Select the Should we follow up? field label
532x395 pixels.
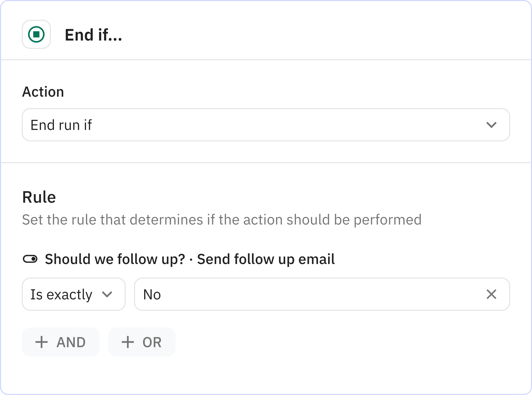click(x=115, y=259)
